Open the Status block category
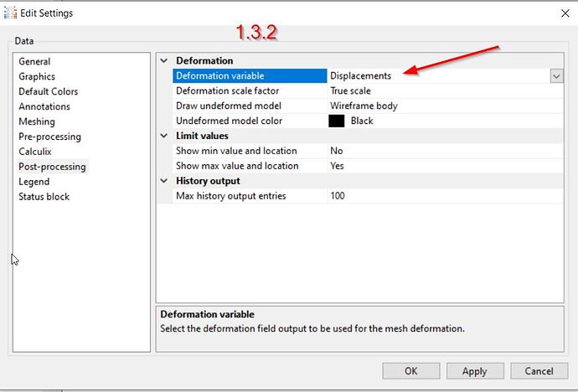Image resolution: width=578 pixels, height=392 pixels. [x=44, y=197]
